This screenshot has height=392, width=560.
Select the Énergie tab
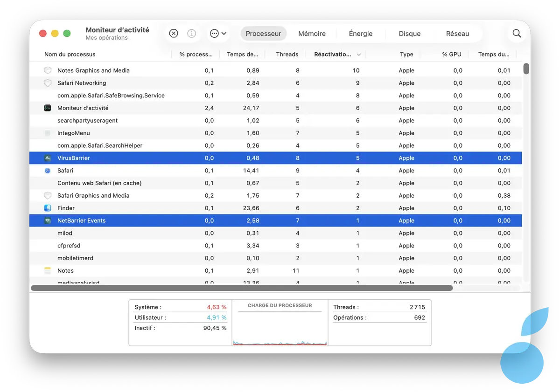361,33
